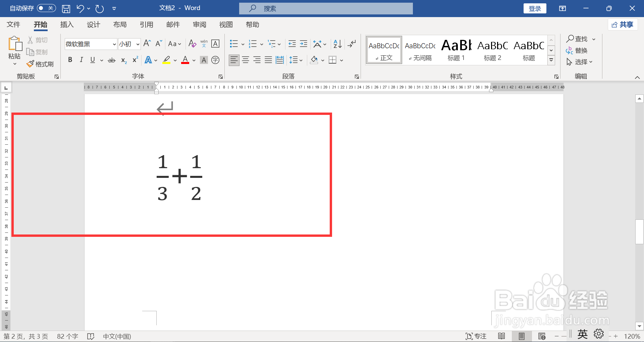Click the Find (查找) magnifier button
This screenshot has width=644, height=342.
pos(577,39)
